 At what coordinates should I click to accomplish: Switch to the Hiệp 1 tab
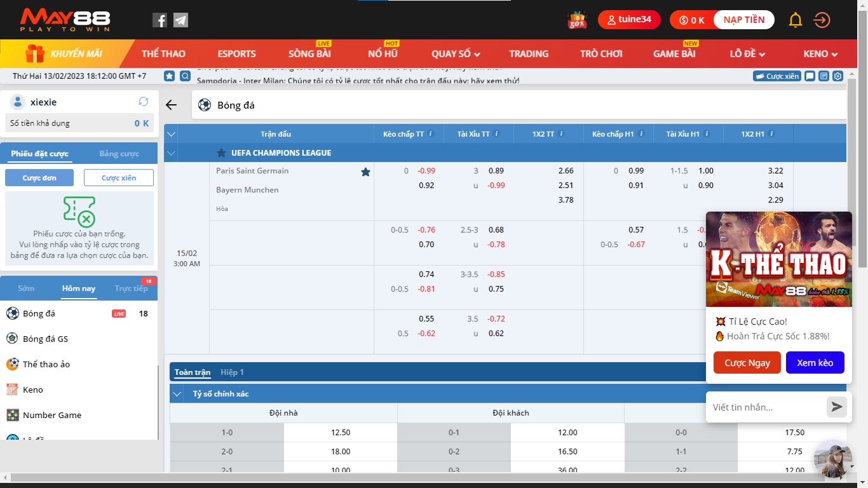232,372
